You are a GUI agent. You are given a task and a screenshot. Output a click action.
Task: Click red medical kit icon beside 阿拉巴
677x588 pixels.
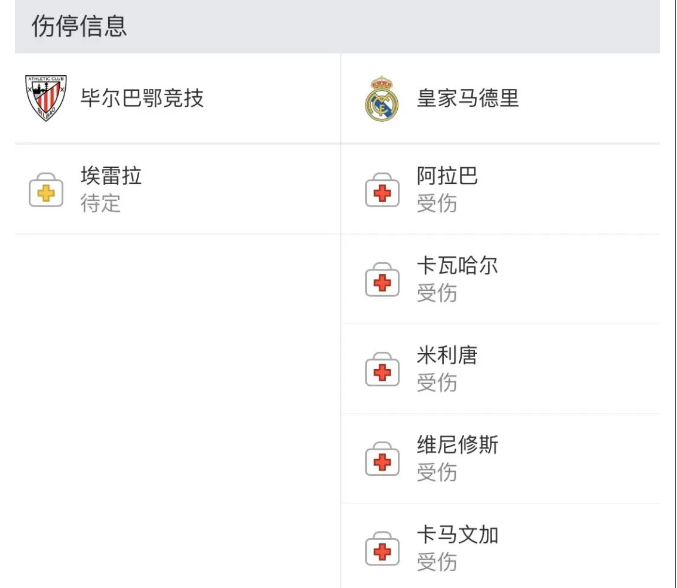(x=382, y=190)
